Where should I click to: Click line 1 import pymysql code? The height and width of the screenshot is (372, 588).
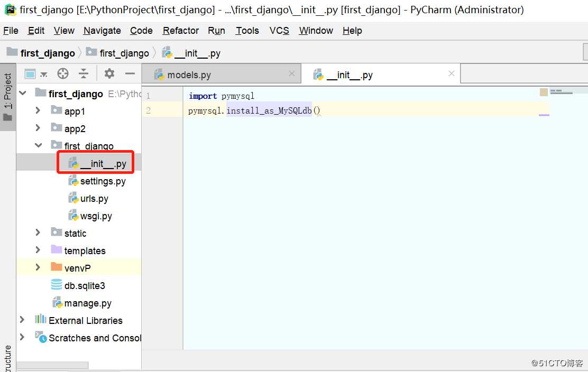point(221,96)
